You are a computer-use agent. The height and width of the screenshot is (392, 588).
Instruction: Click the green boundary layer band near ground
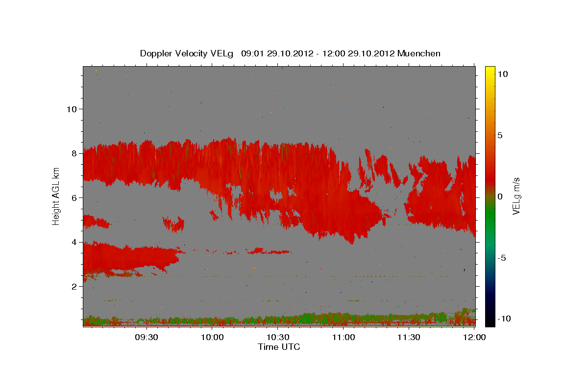click(279, 319)
